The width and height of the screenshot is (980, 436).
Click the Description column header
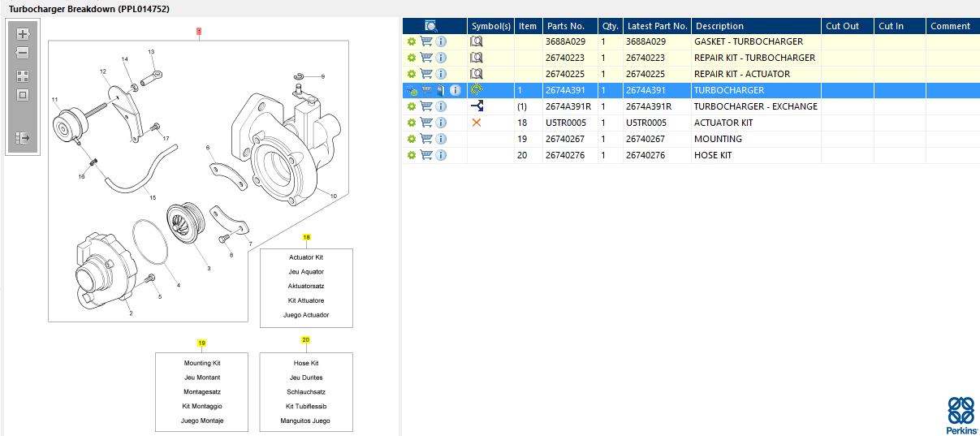click(719, 26)
